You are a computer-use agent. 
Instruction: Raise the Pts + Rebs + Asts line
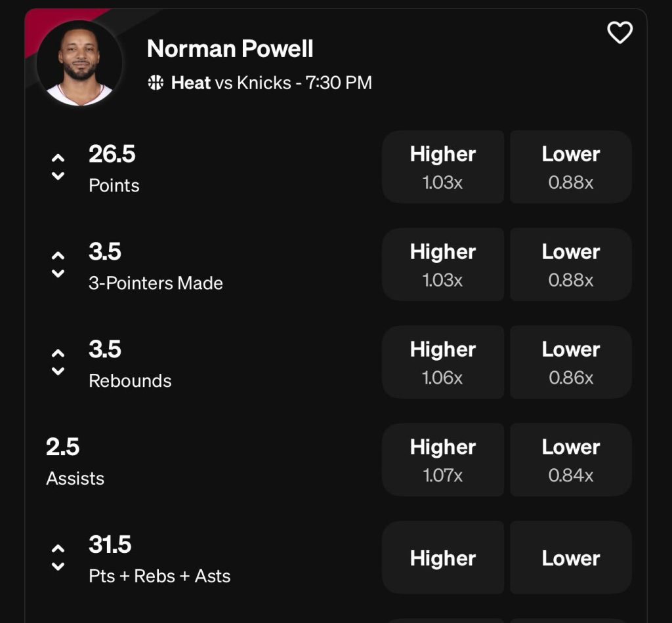[x=58, y=548]
